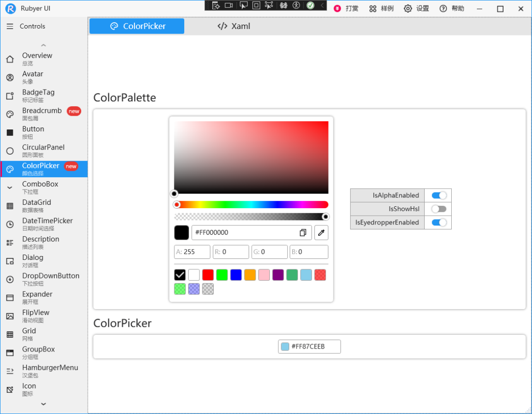Disable the IsEyedropperEnabled switch

pos(438,223)
